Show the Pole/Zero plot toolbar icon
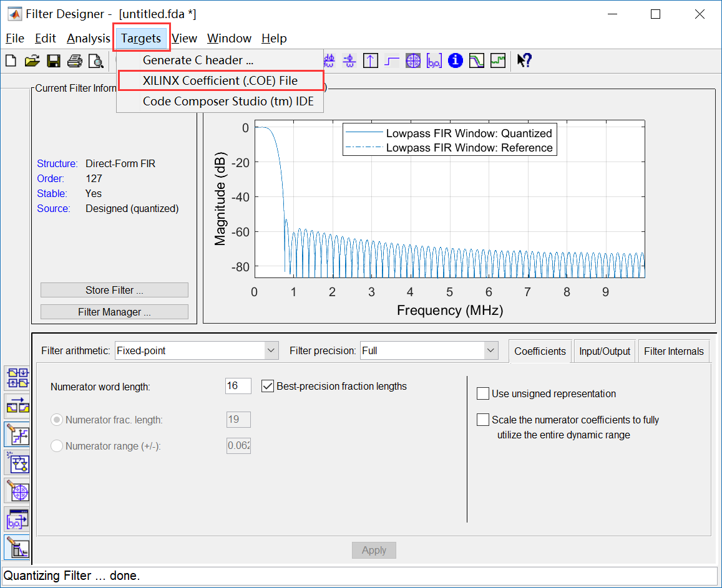This screenshot has width=722, height=588. [413, 60]
